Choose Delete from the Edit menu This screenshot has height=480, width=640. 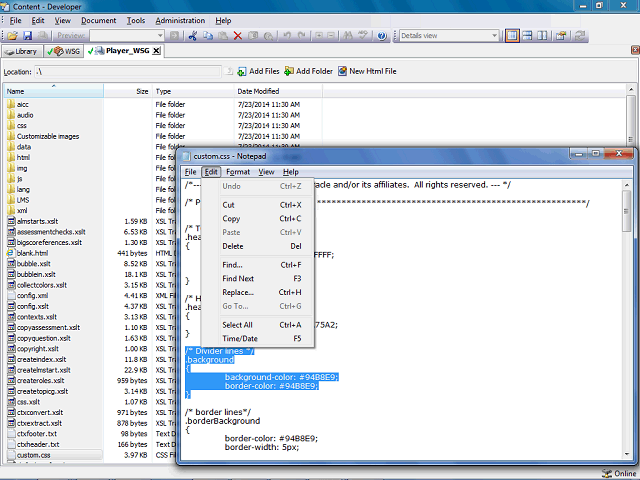tap(262, 246)
